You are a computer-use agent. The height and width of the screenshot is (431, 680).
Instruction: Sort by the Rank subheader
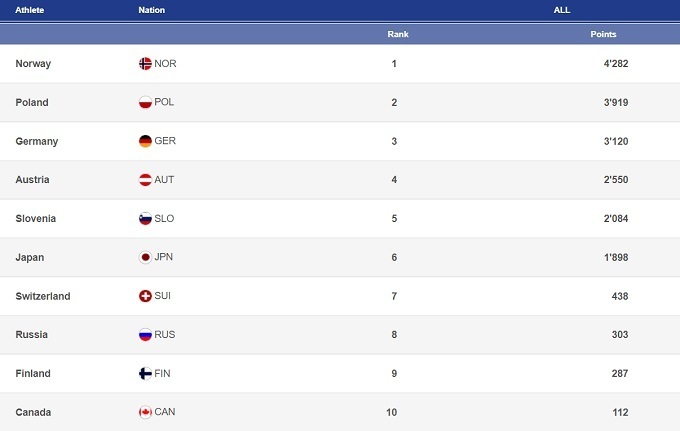click(398, 34)
